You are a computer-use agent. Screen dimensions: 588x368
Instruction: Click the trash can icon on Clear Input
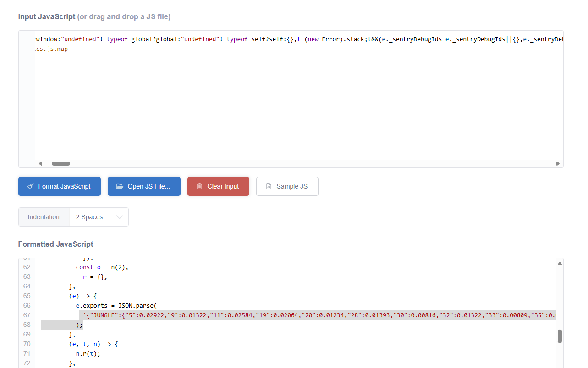point(199,186)
